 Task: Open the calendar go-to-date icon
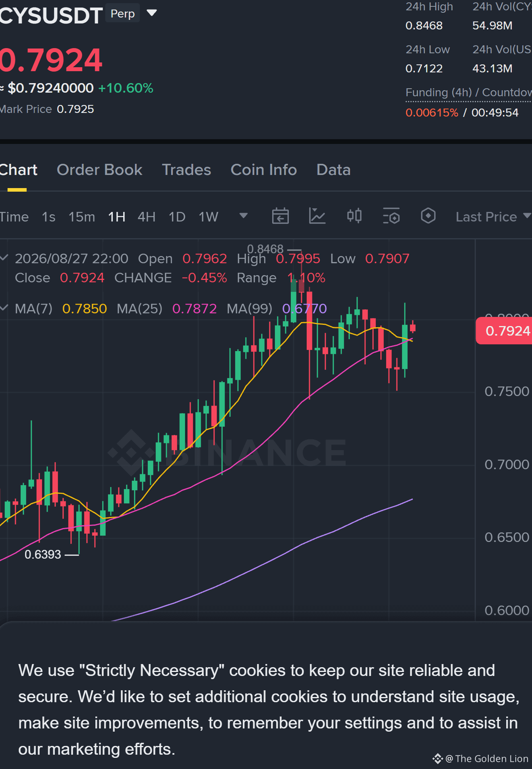click(280, 216)
